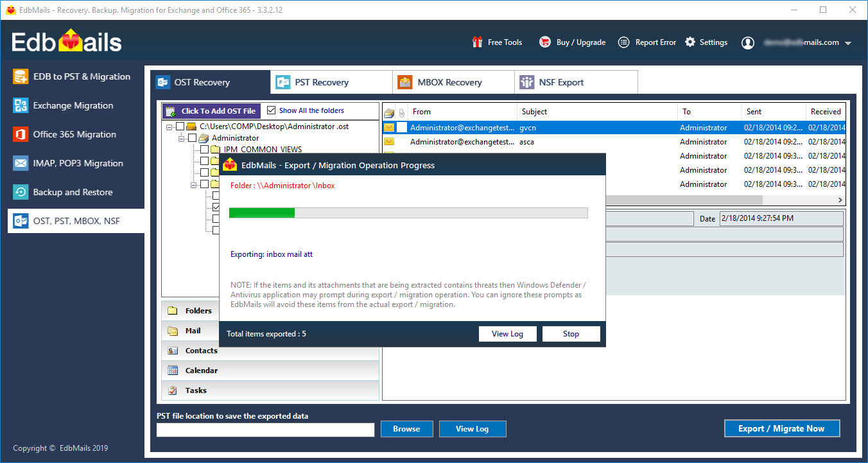
Task: Sort messages by the Sent column header
Action: coord(774,112)
